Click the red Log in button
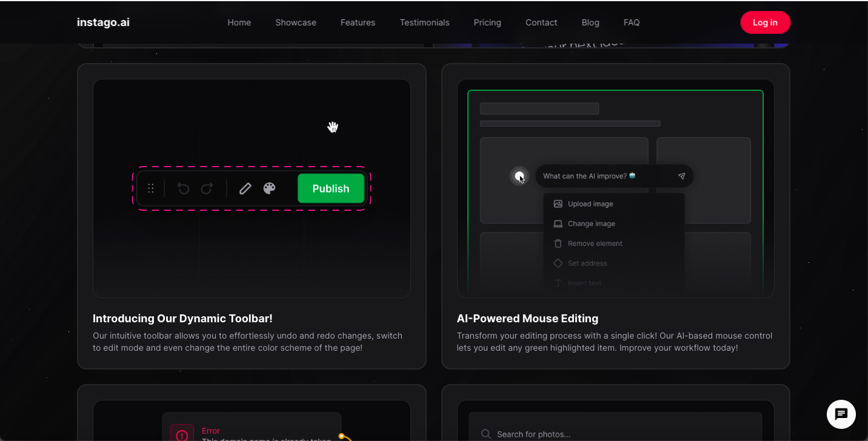The image size is (868, 441). tap(765, 22)
